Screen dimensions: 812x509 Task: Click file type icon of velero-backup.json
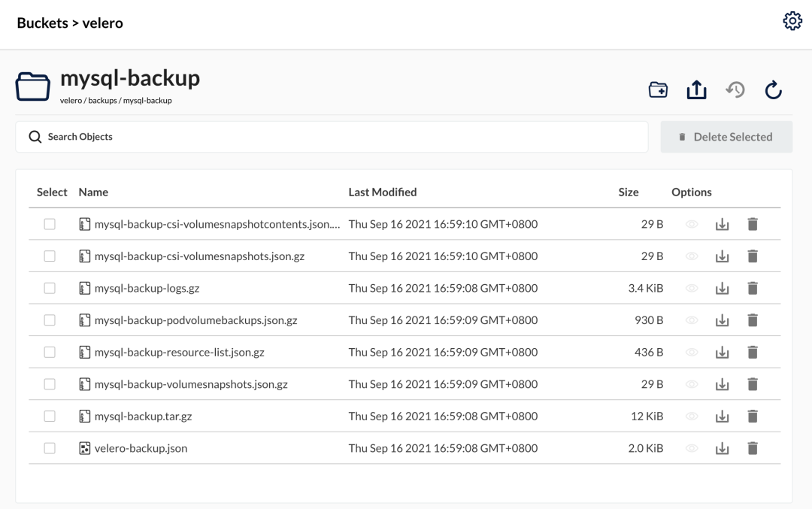point(84,448)
